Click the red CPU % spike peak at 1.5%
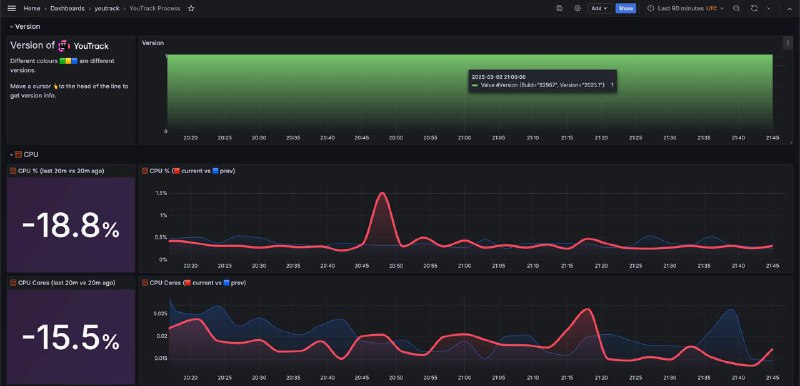Image resolution: width=800 pixels, height=386 pixels. (x=382, y=194)
